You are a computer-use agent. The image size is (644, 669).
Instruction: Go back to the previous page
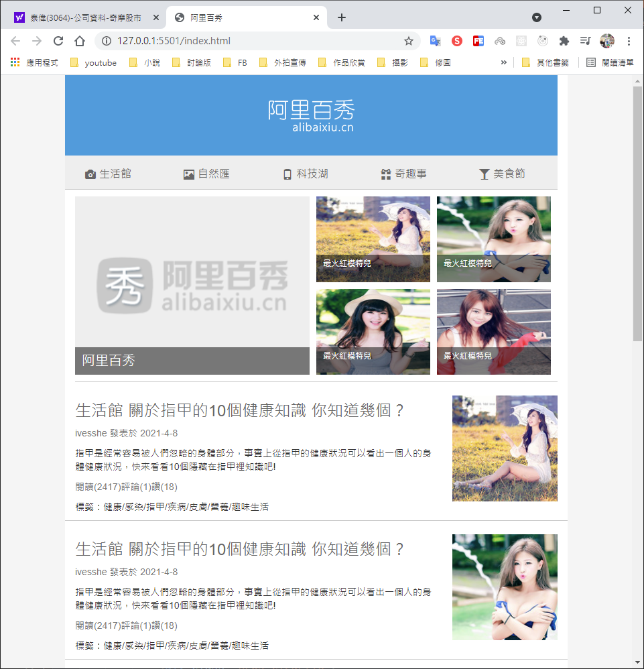click(x=15, y=41)
